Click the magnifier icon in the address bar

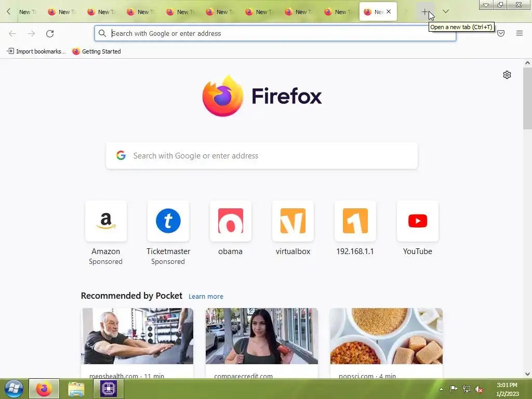coord(102,33)
